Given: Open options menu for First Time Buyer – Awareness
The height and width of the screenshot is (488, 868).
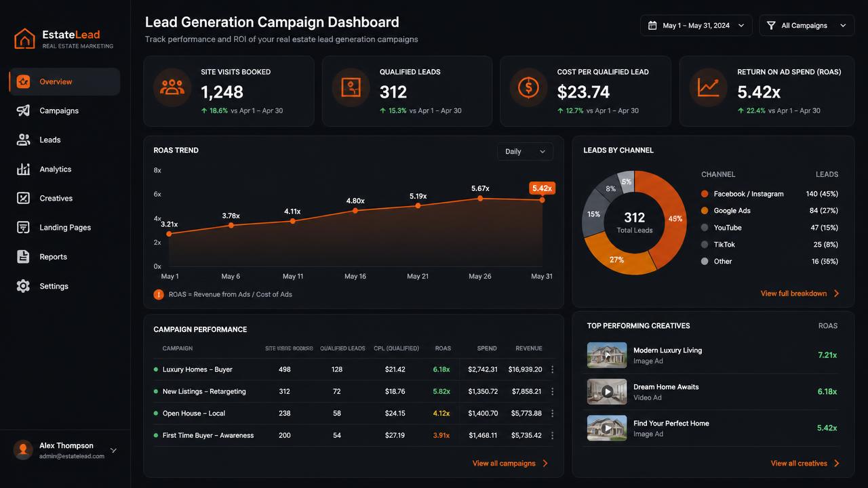Looking at the screenshot, I should pyautogui.click(x=552, y=435).
